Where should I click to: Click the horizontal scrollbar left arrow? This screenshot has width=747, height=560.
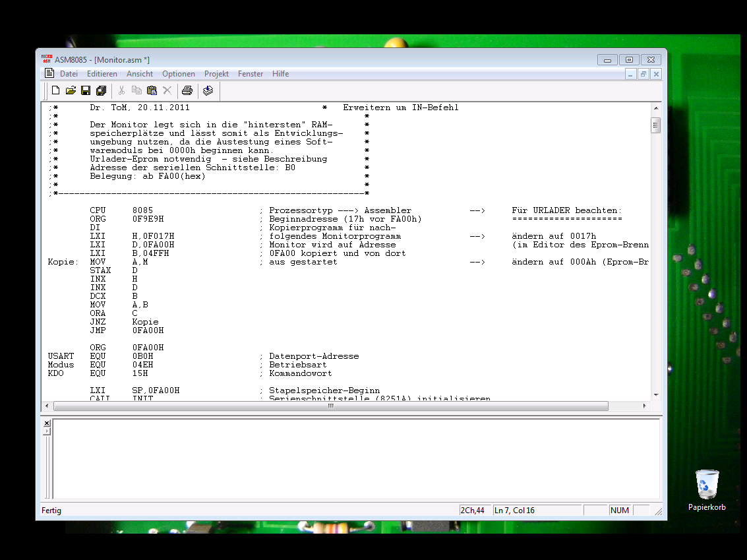pos(47,406)
